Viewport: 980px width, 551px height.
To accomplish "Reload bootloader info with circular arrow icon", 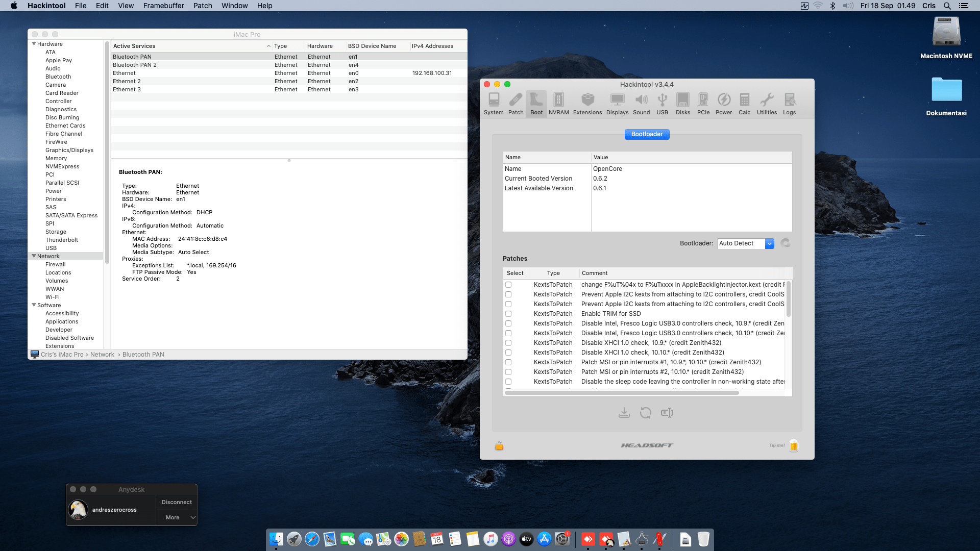I will 786,243.
